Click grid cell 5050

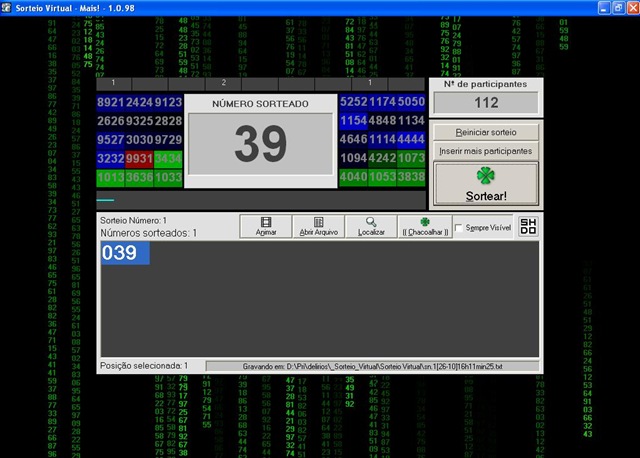411,102
